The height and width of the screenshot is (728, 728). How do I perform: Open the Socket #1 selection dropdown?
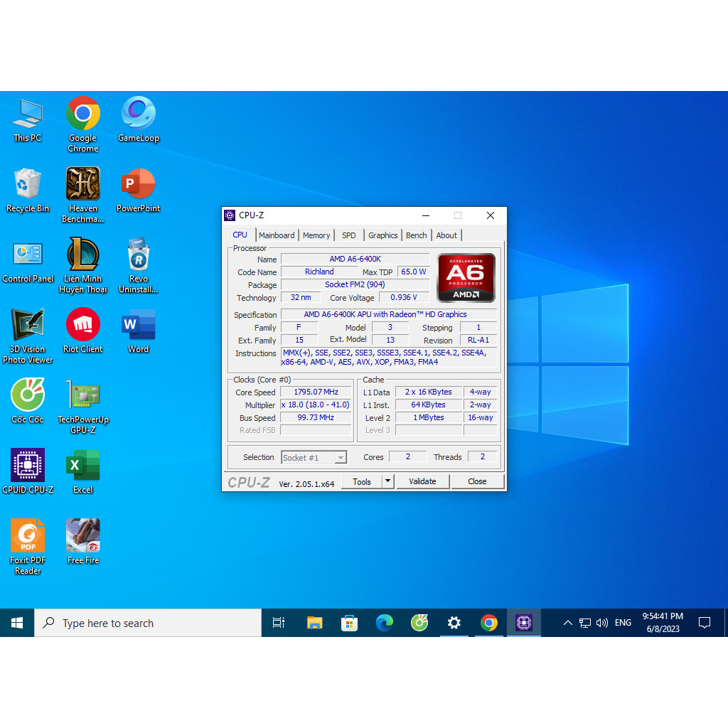(x=314, y=457)
